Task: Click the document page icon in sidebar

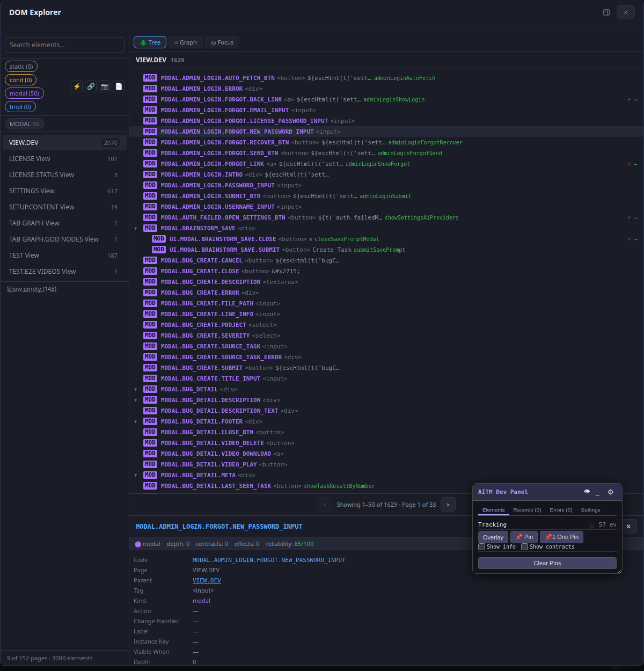Action: point(119,86)
